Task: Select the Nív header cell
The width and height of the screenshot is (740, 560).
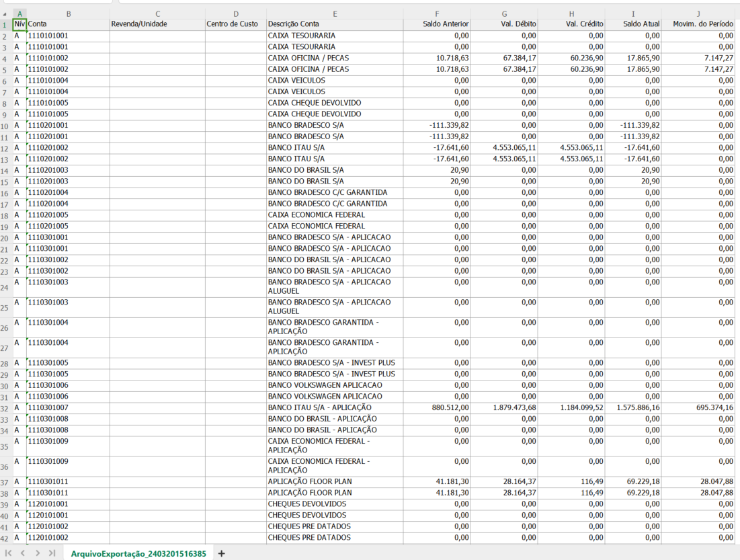Action: point(19,24)
